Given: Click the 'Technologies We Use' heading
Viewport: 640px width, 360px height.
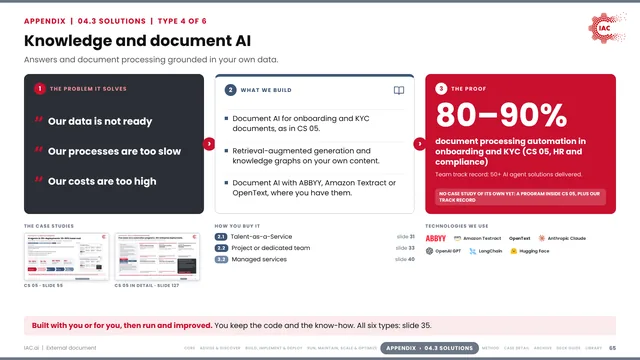Looking at the screenshot, I should pyautogui.click(x=457, y=226).
